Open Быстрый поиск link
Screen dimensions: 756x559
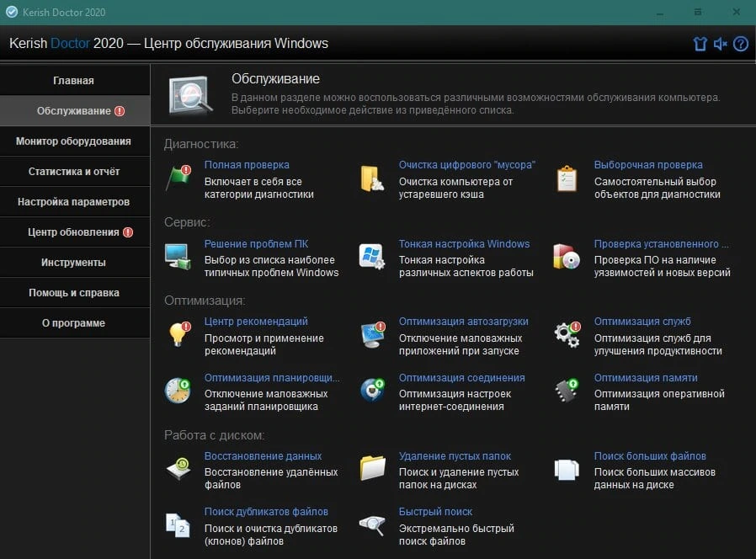[x=435, y=511]
